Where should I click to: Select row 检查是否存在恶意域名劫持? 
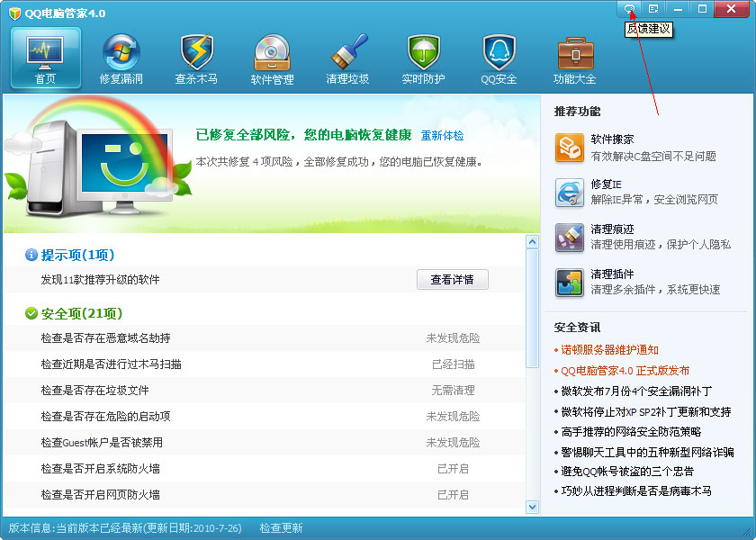pyautogui.click(x=265, y=338)
